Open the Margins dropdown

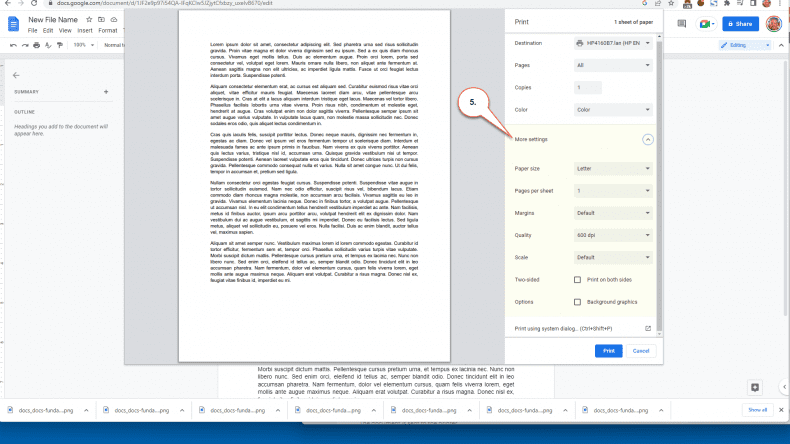(x=613, y=213)
